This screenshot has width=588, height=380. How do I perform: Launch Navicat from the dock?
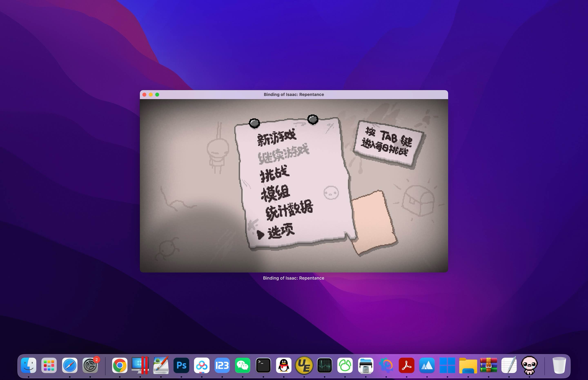coord(345,365)
